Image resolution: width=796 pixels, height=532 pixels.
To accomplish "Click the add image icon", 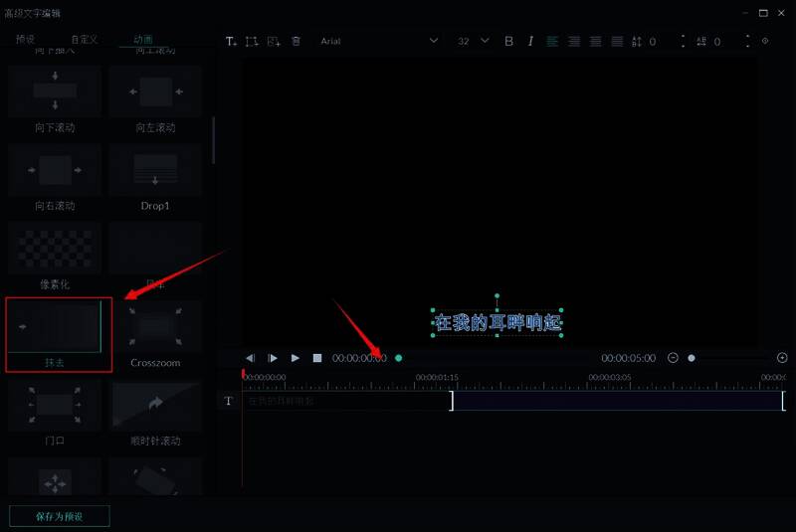I will 274,42.
